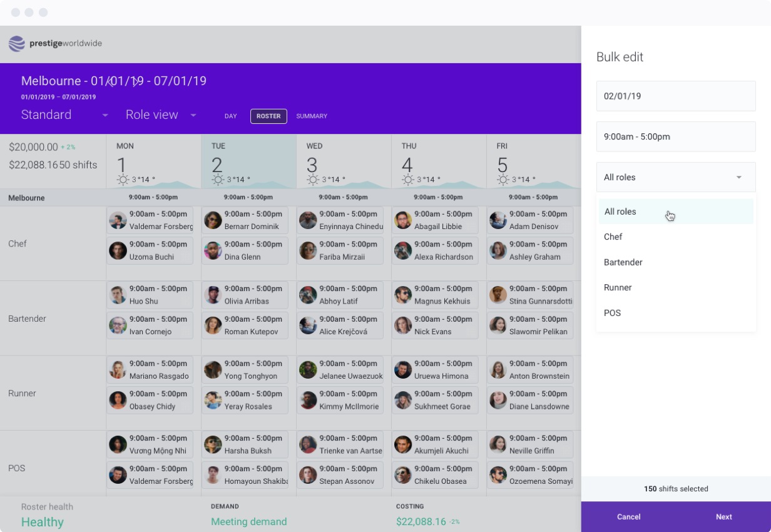Click the 02/01/19 date field

coord(676,96)
